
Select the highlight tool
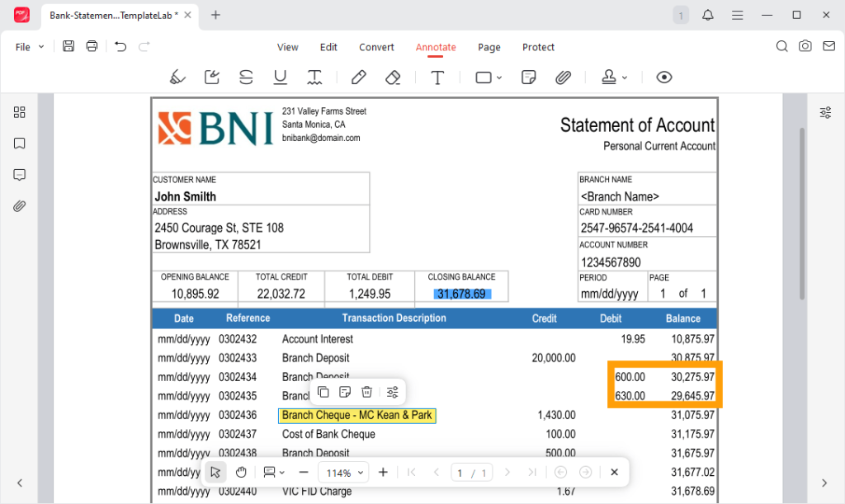177,78
